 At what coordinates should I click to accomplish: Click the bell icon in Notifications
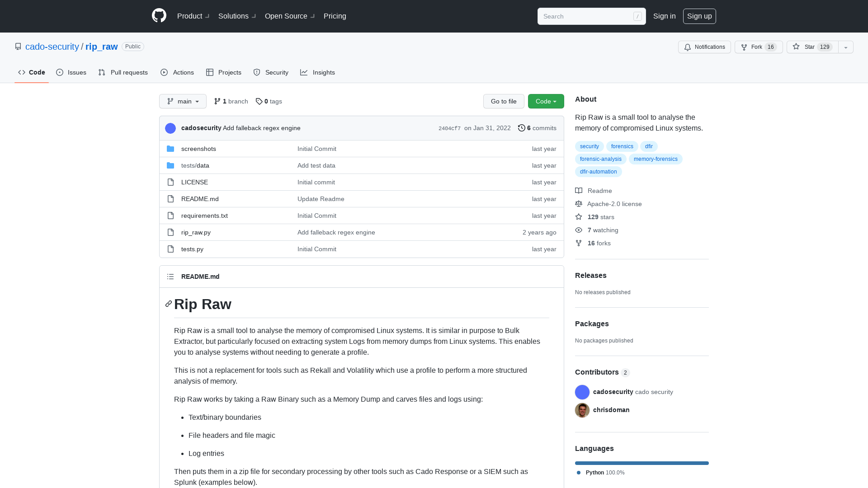pyautogui.click(x=688, y=47)
